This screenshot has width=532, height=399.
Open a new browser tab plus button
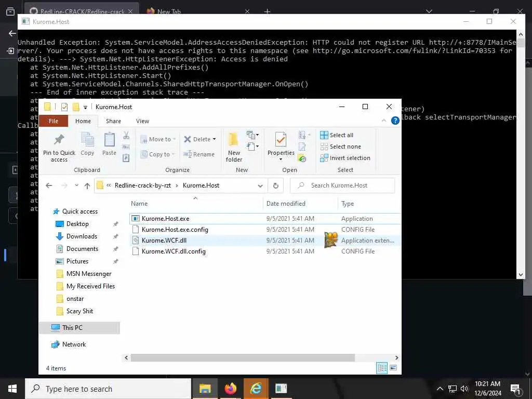coord(268,11)
